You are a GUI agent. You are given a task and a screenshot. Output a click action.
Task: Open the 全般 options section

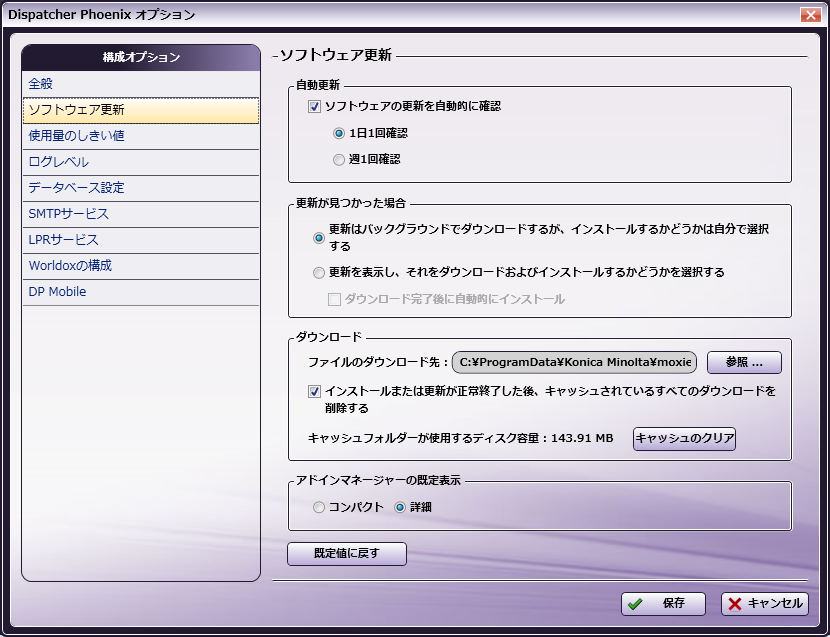141,84
